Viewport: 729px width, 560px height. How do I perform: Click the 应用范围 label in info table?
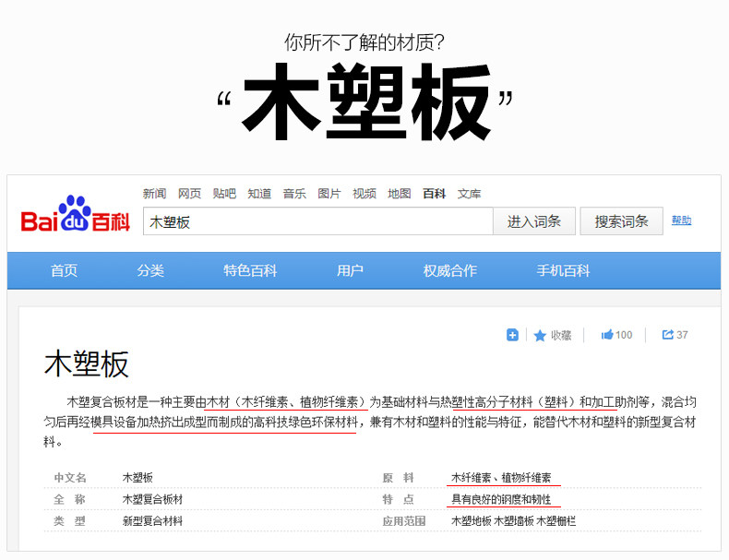[x=404, y=521]
